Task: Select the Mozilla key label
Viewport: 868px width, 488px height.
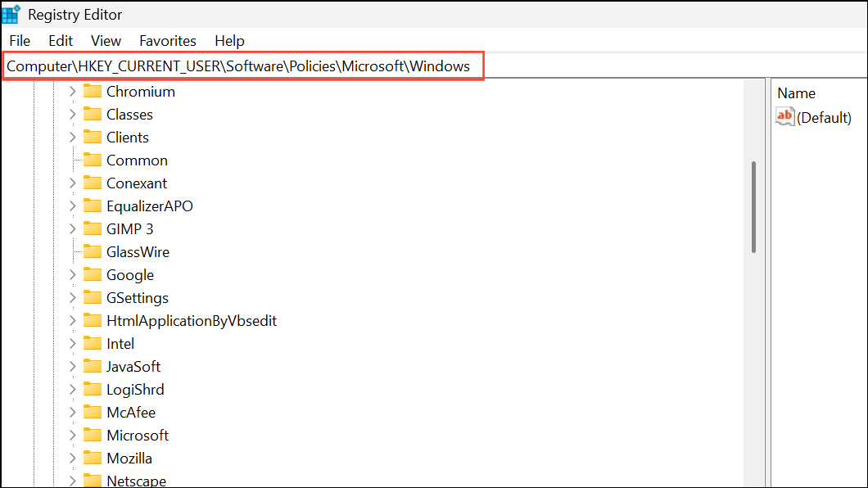Action: point(129,459)
